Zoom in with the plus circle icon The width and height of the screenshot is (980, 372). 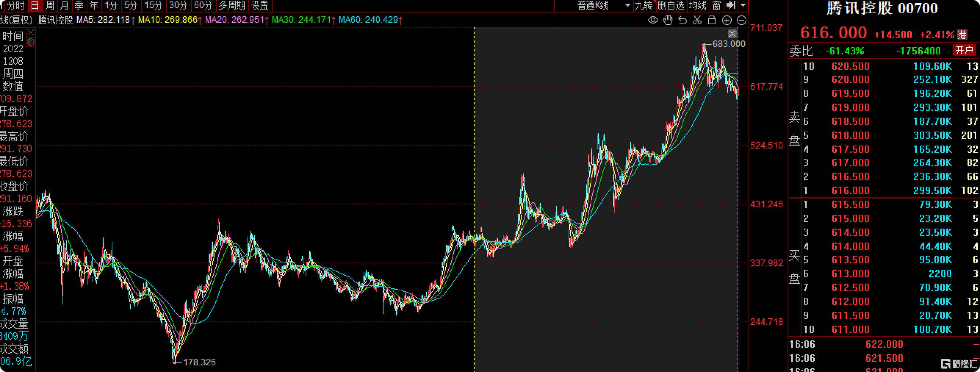[727, 20]
